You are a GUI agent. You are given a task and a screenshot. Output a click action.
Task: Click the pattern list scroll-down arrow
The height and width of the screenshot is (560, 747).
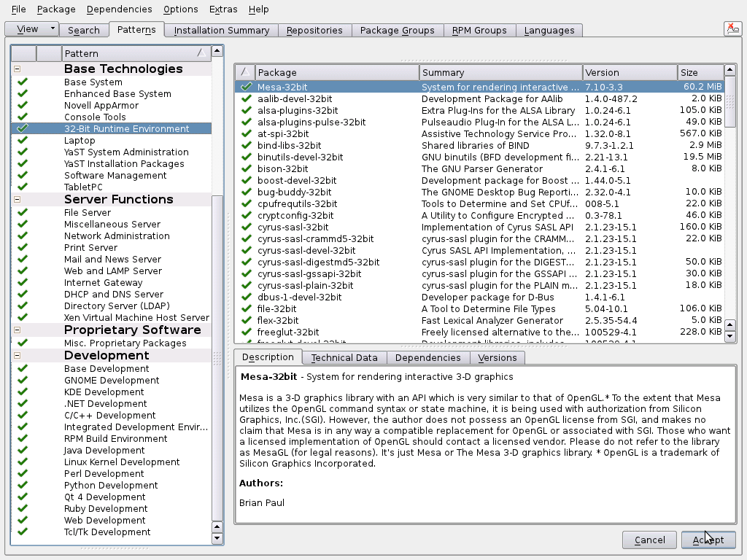point(217,539)
